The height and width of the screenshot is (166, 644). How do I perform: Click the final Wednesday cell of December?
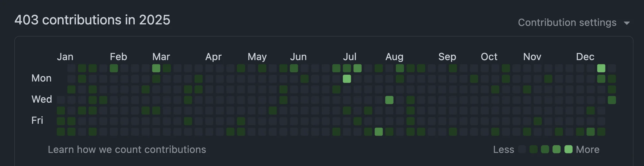(x=612, y=100)
